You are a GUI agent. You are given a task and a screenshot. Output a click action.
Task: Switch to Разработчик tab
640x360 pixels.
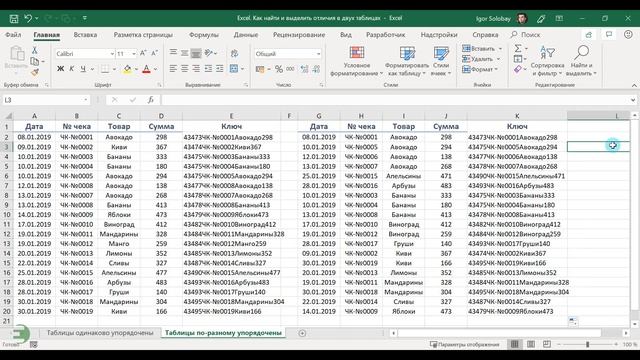[x=385, y=35]
